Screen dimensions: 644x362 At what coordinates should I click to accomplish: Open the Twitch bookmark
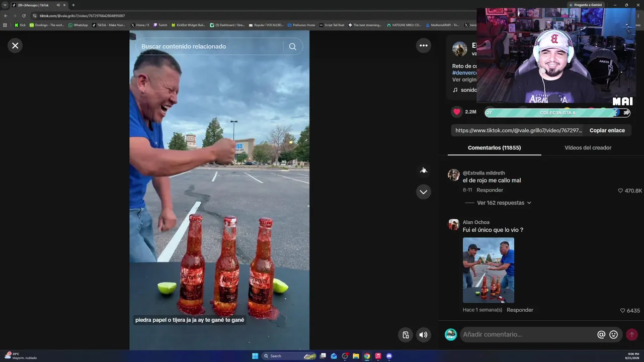[160, 25]
